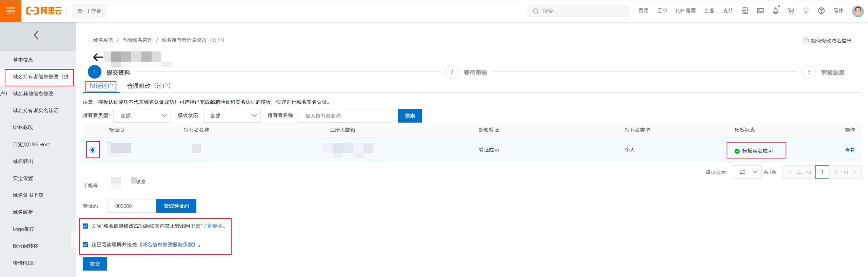868x277 pixels.
Task: Click the header search field
Action: click(578, 11)
